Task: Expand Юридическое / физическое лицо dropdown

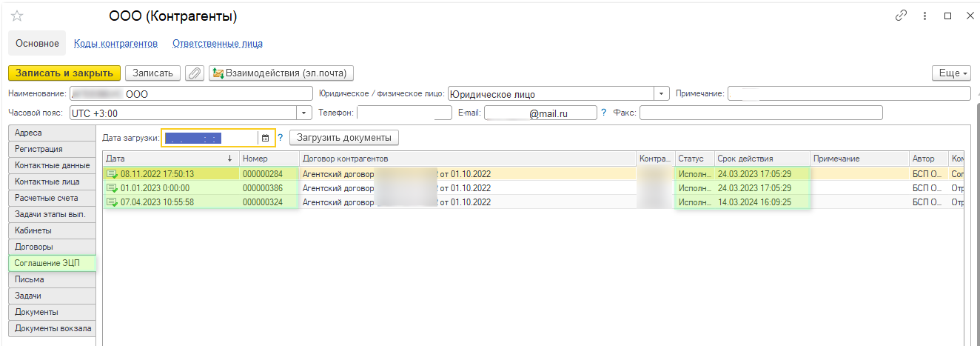Action: click(661, 94)
